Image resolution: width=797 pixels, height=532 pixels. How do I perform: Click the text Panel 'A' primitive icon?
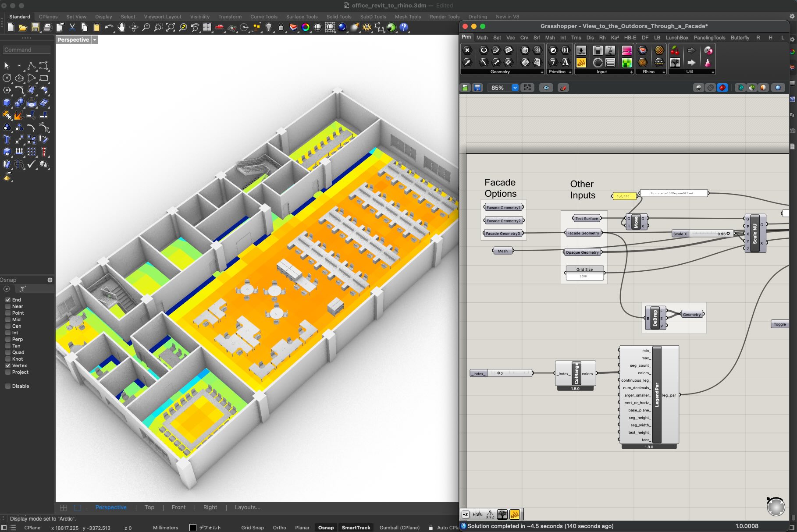point(566,63)
